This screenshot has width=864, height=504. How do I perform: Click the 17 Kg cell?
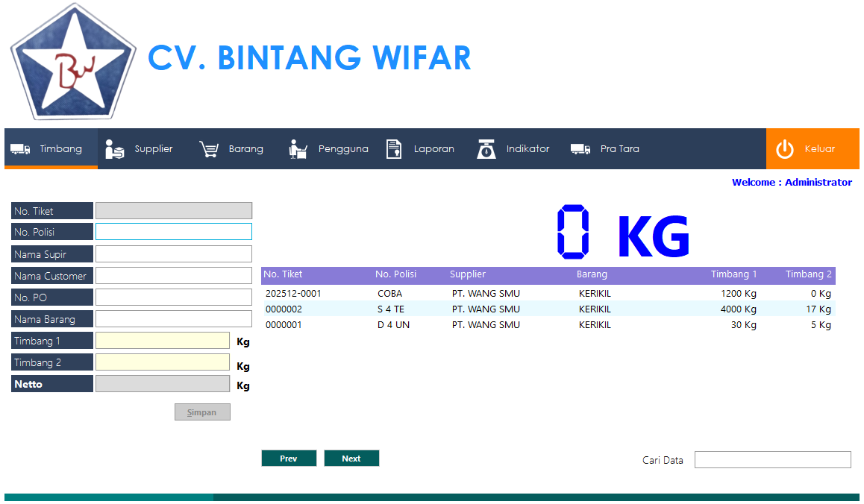click(818, 309)
